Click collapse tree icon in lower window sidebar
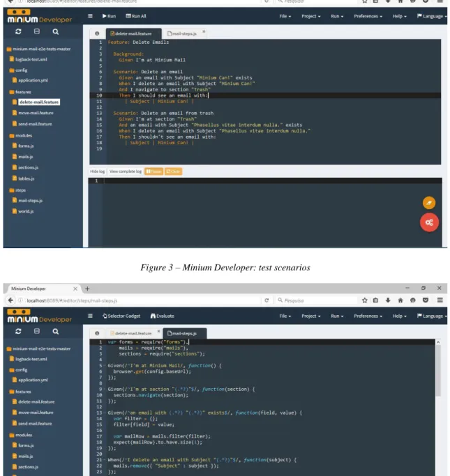The height and width of the screenshot is (476, 450). 37,331
